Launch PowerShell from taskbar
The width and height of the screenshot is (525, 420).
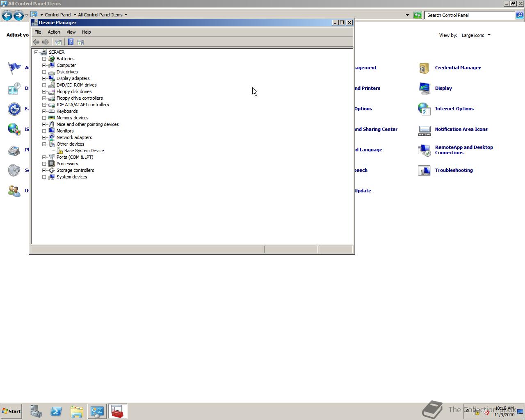pos(56,411)
